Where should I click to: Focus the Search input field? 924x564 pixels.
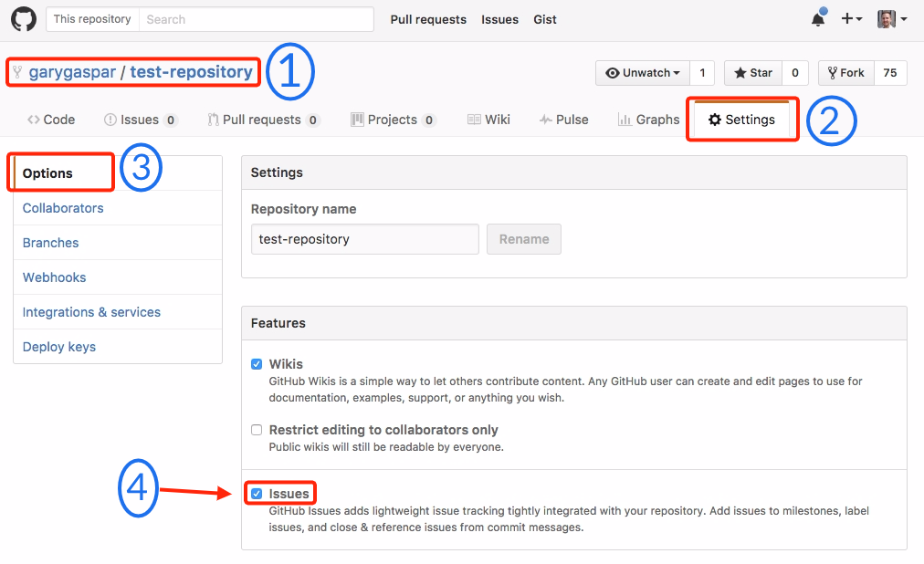[x=257, y=19]
